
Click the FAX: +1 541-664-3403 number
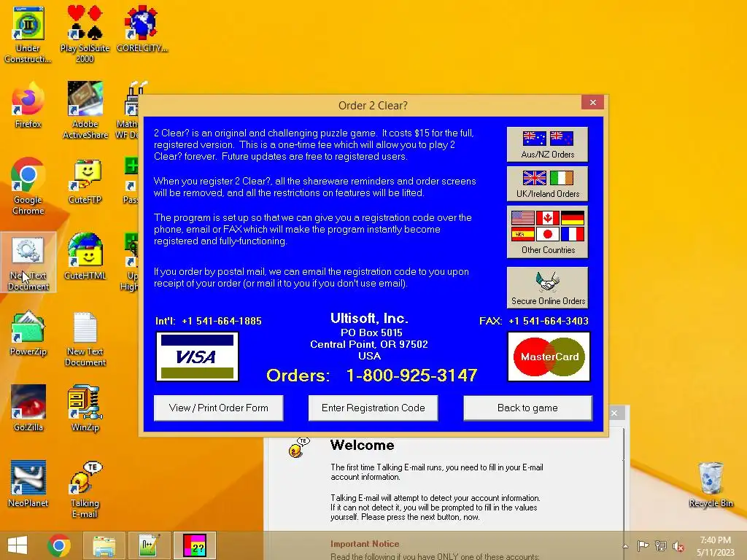(x=533, y=321)
